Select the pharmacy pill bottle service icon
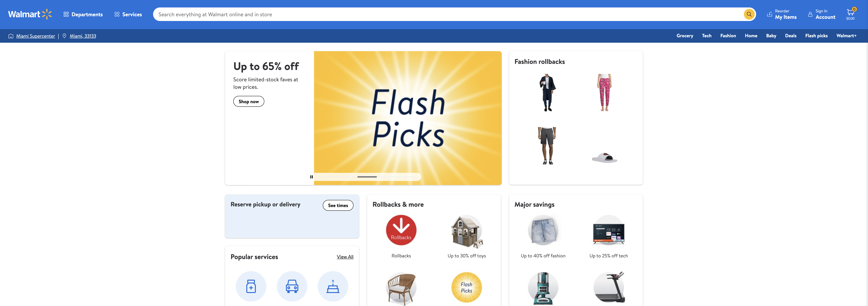This screenshot has width=868, height=306. pos(251,286)
